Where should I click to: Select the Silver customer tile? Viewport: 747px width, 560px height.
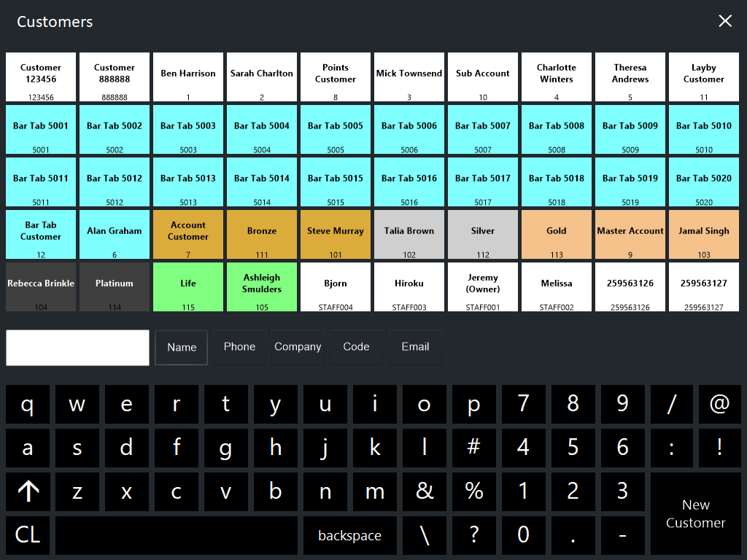(483, 234)
